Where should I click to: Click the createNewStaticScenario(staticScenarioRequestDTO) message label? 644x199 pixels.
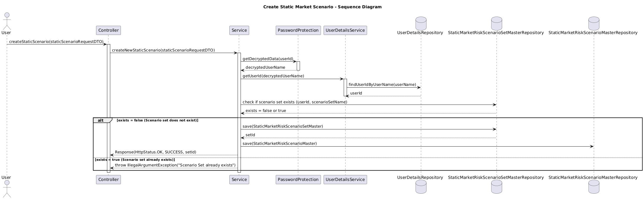coord(163,50)
